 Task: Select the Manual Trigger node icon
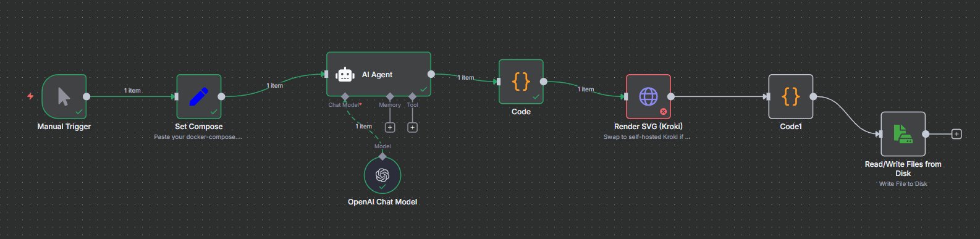click(64, 96)
